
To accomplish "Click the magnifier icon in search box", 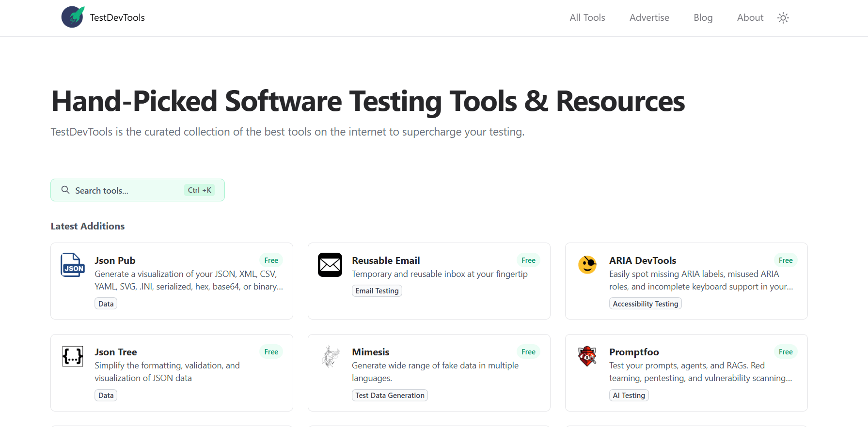I will coord(65,190).
